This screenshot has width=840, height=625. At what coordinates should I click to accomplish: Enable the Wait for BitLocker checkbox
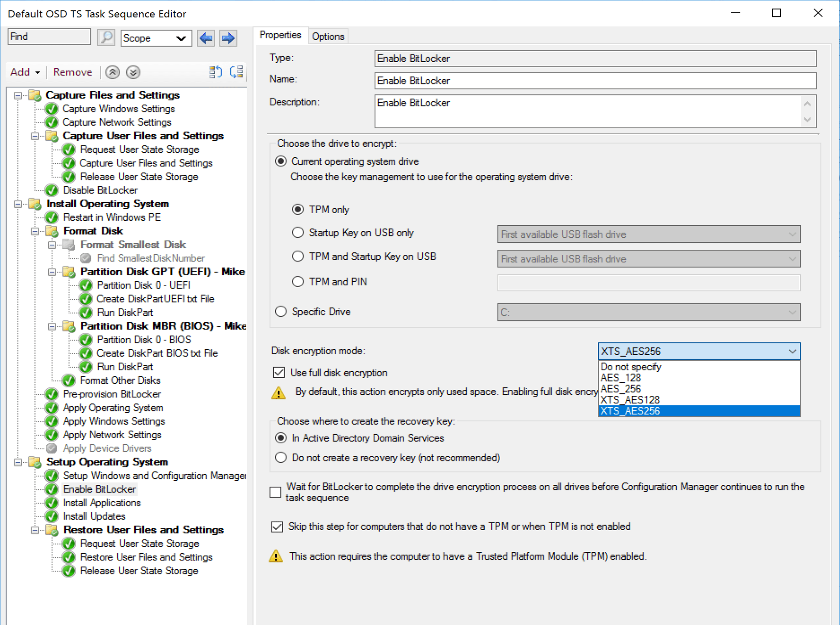click(x=275, y=492)
